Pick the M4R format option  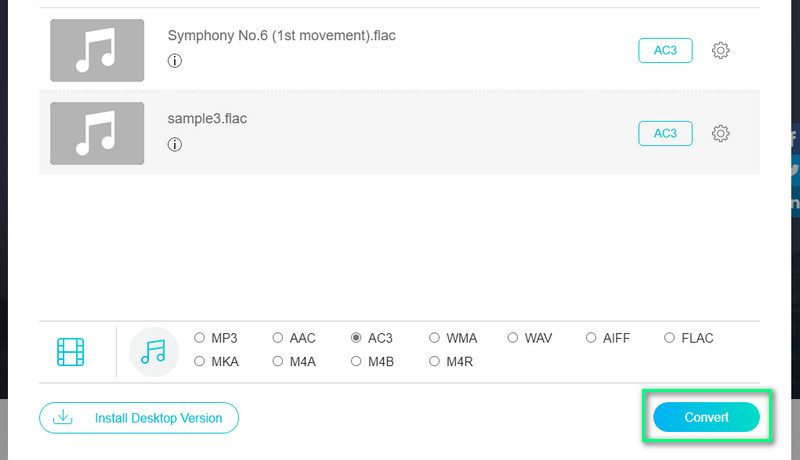(435, 361)
